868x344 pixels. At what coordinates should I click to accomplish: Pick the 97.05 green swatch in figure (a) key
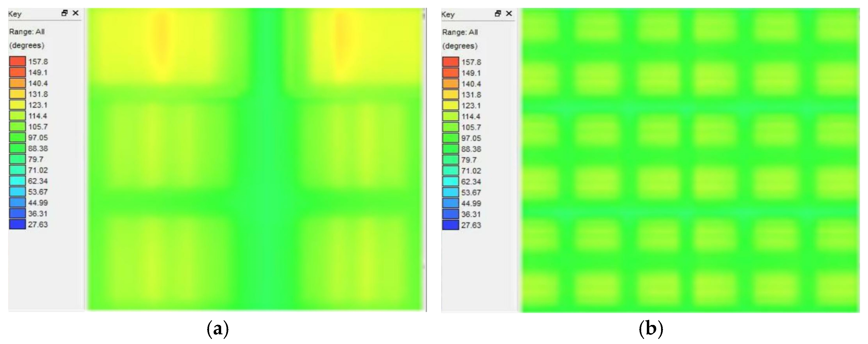17,137
